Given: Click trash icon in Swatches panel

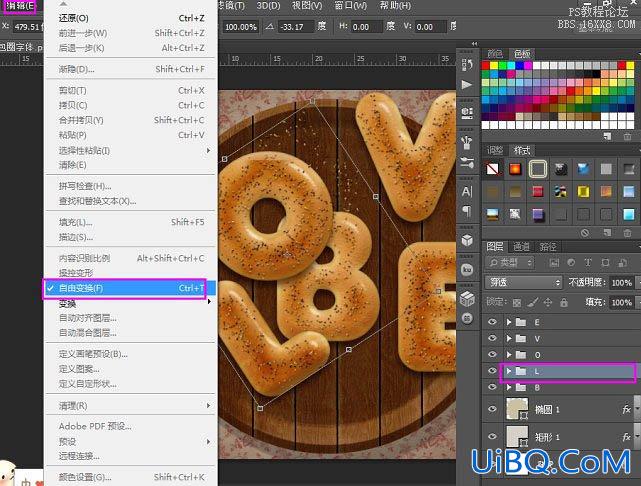Looking at the screenshot, I should pos(627,136).
